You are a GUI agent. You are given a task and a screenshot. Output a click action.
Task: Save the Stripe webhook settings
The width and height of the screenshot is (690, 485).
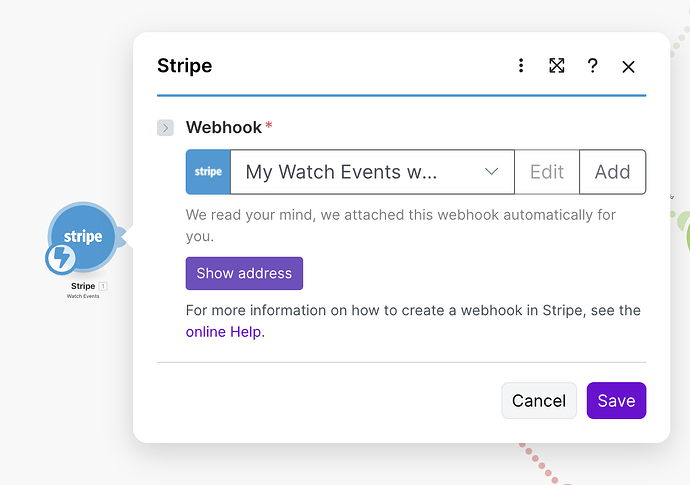point(616,400)
